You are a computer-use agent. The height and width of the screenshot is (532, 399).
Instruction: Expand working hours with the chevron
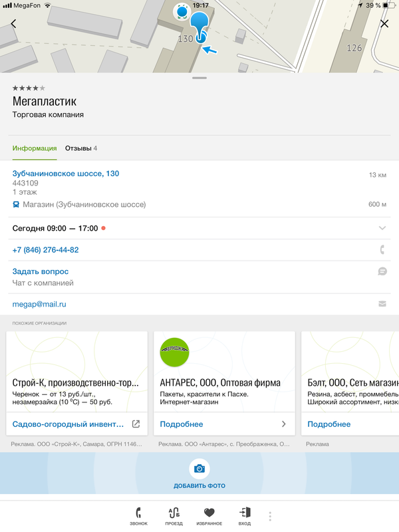click(x=382, y=228)
